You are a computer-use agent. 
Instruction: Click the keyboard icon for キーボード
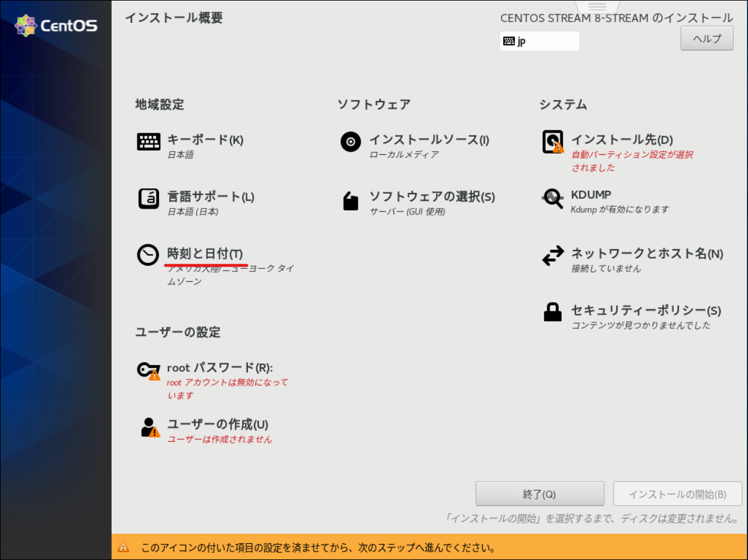pyautogui.click(x=149, y=142)
